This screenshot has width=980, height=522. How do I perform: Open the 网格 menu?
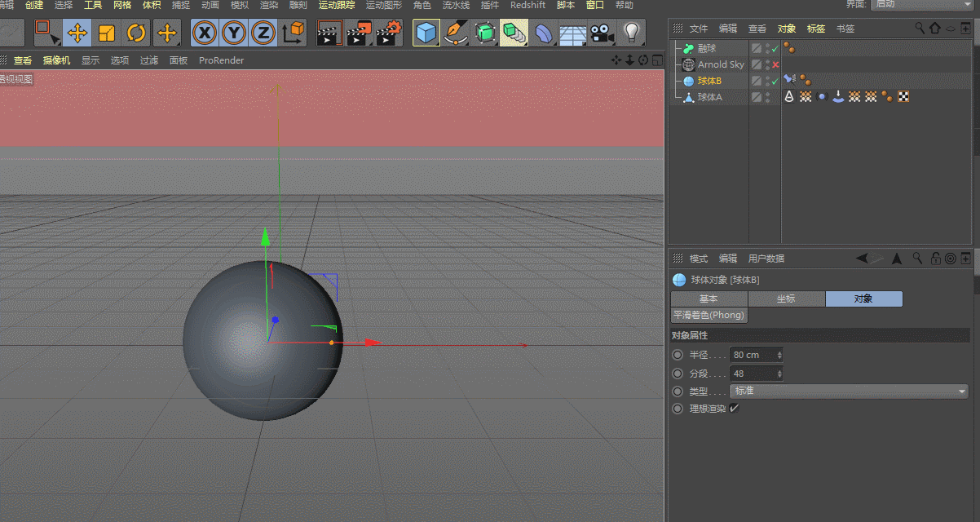pos(122,5)
